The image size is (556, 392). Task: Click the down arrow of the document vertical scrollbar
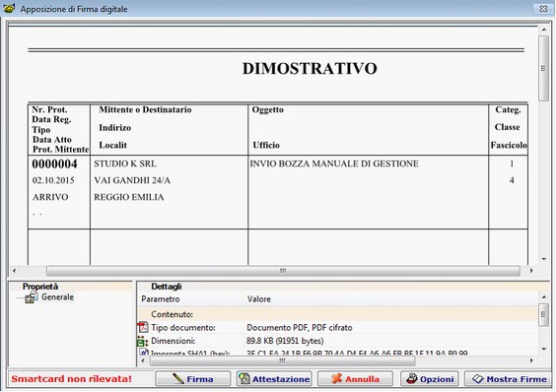[543, 259]
